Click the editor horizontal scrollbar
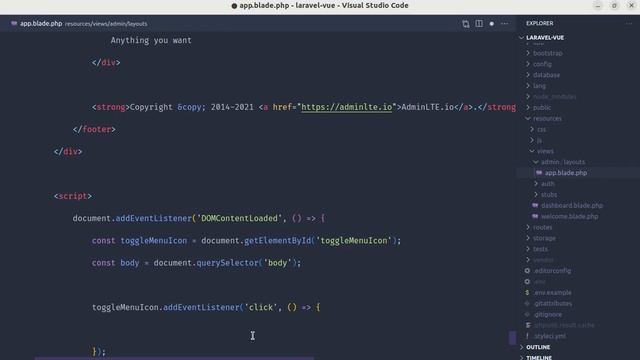 tap(174, 358)
